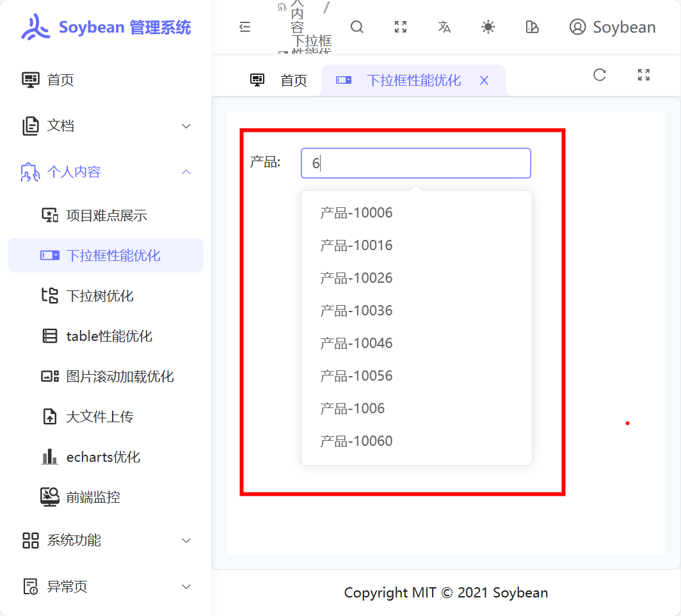Select 产品-10016 from the dropdown list
Image resolution: width=681 pixels, height=616 pixels.
tap(356, 245)
